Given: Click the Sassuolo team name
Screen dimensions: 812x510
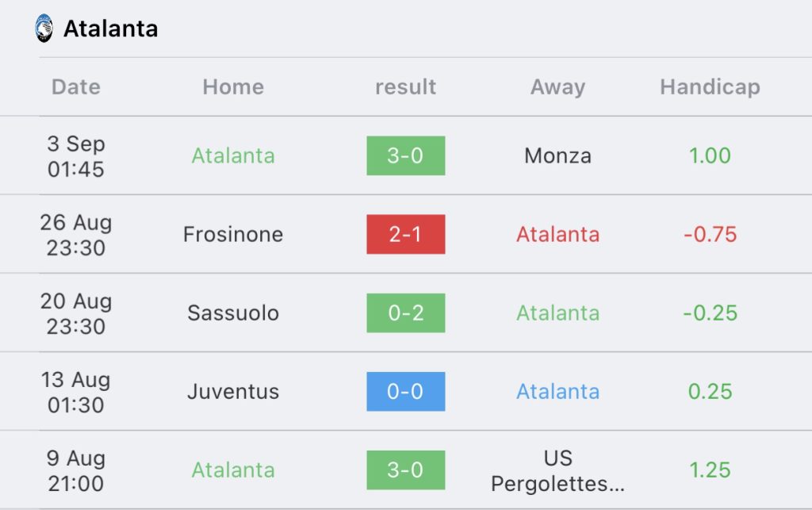Looking at the screenshot, I should (233, 313).
